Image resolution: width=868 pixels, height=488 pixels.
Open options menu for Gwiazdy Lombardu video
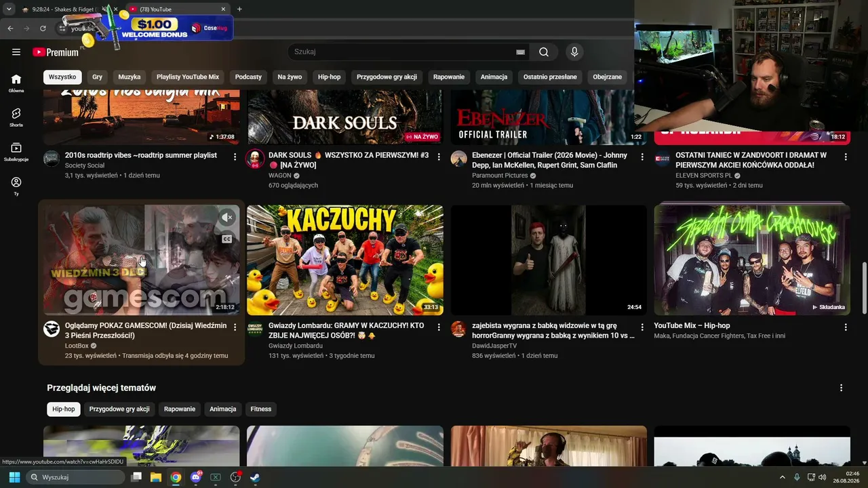coord(439,327)
